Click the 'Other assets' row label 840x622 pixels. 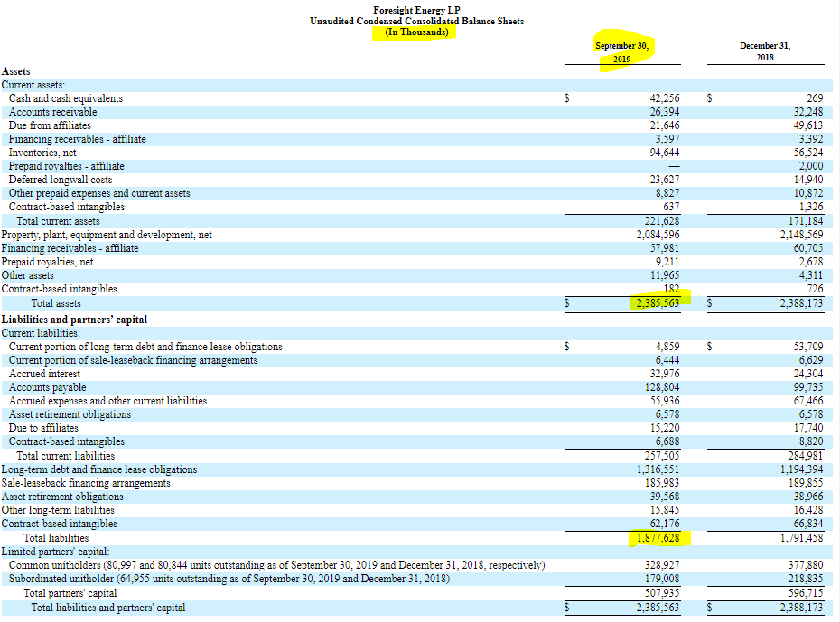(27, 275)
